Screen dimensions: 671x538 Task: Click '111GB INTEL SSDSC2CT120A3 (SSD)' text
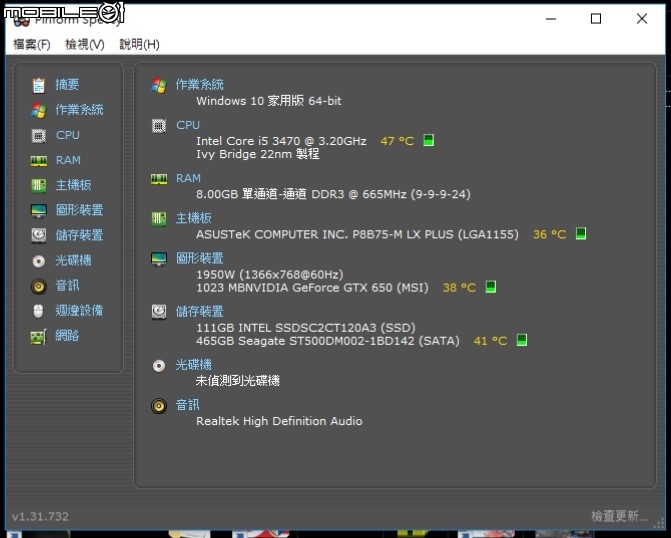click(306, 327)
